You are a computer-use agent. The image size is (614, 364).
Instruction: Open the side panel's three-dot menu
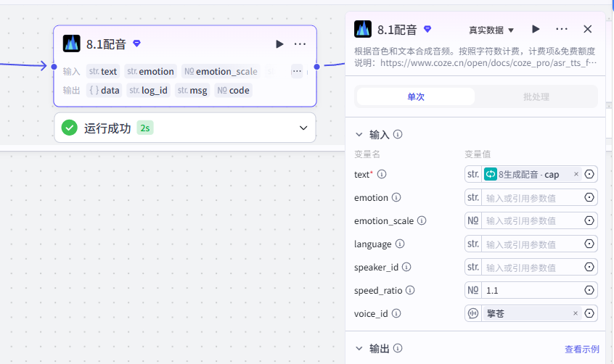pyautogui.click(x=562, y=29)
